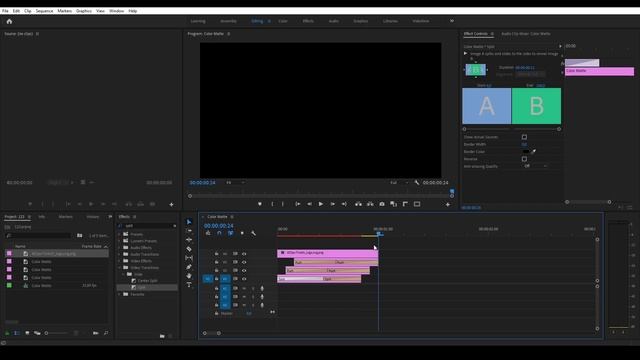Expand Presets folder in Effects panel
This screenshot has width=640, height=360.
[x=120, y=234]
